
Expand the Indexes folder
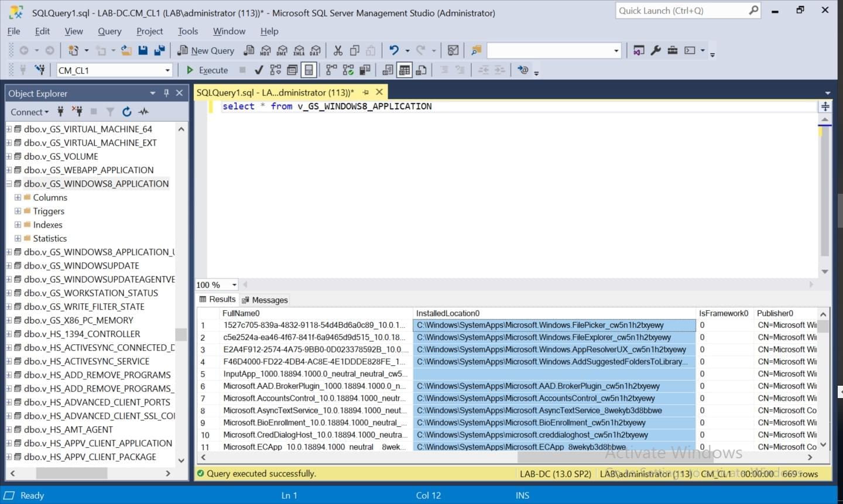coord(18,225)
